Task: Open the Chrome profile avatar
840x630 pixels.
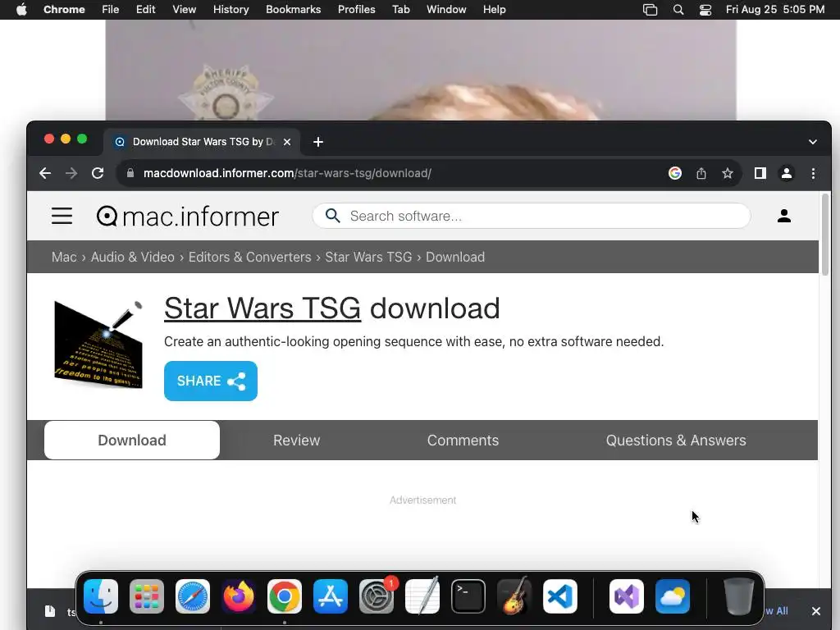Action: click(787, 173)
